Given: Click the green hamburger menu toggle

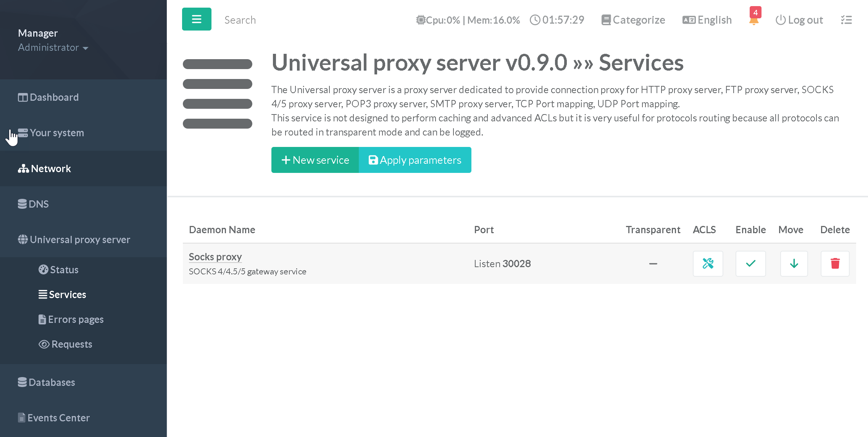Looking at the screenshot, I should [x=197, y=19].
